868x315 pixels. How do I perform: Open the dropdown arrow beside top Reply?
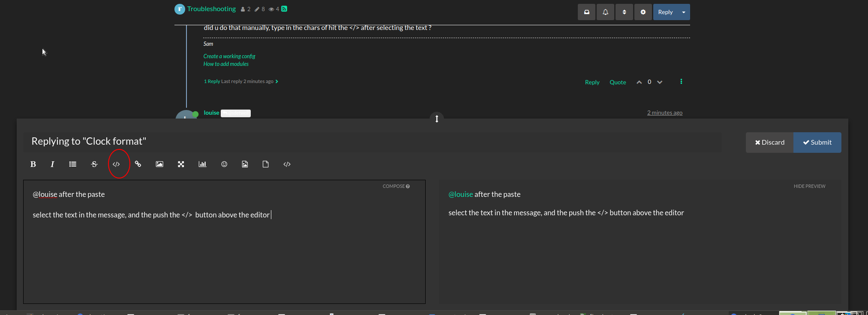[x=684, y=12]
